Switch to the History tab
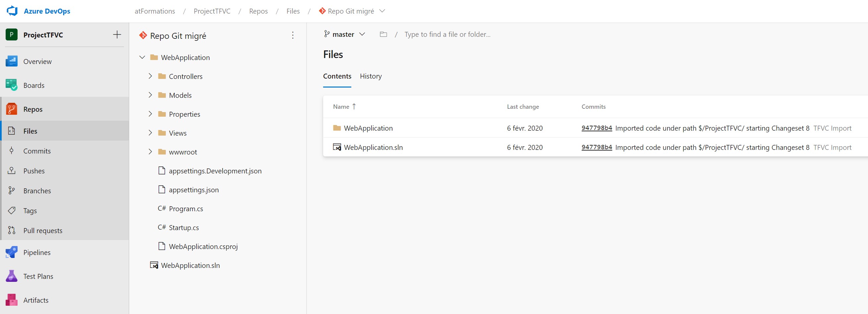The image size is (868, 314). [x=371, y=76]
